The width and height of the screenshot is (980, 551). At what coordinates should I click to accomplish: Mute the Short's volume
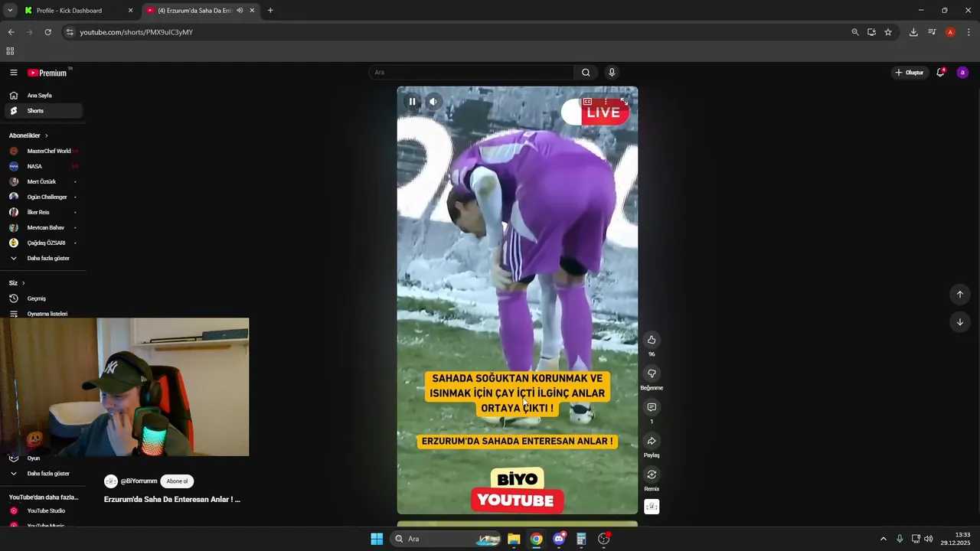click(x=433, y=101)
